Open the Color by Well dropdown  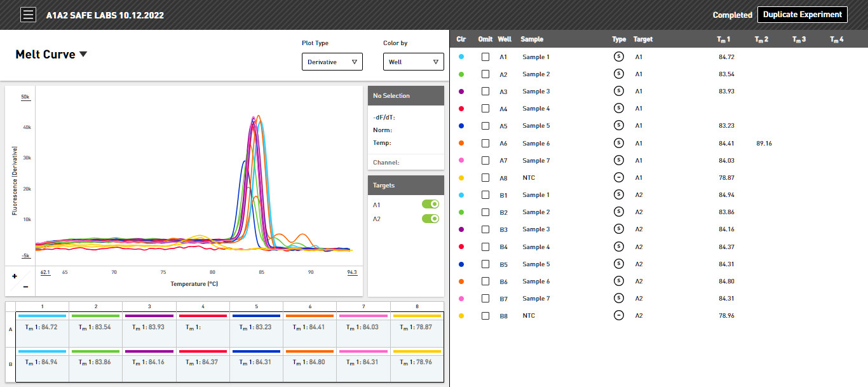(414, 62)
